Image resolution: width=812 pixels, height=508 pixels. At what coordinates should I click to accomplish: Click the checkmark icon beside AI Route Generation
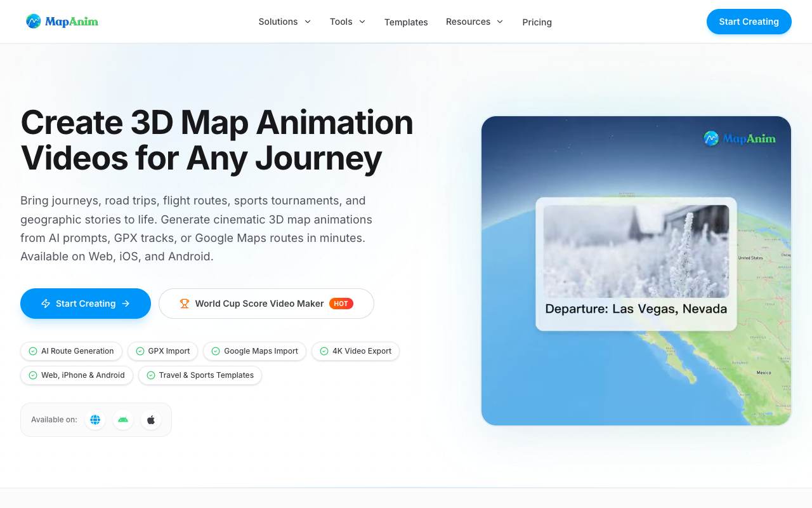point(33,351)
